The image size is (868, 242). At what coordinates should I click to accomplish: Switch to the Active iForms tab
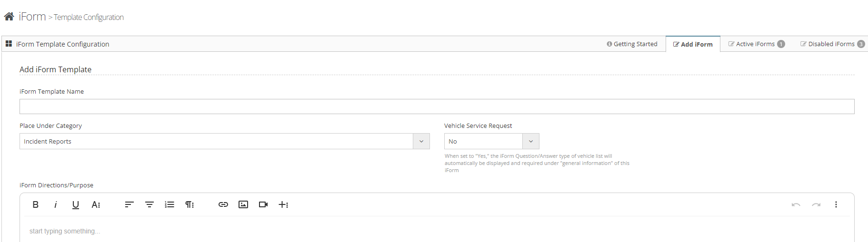756,44
